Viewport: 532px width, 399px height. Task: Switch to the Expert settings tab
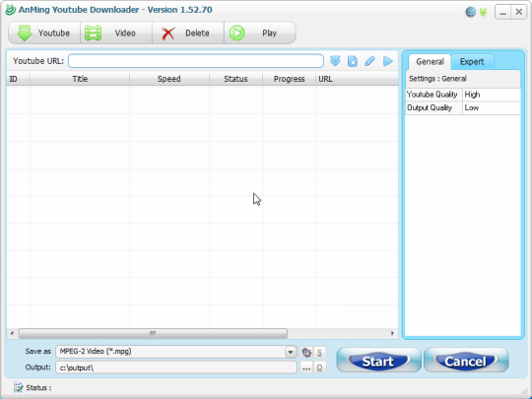coord(472,62)
